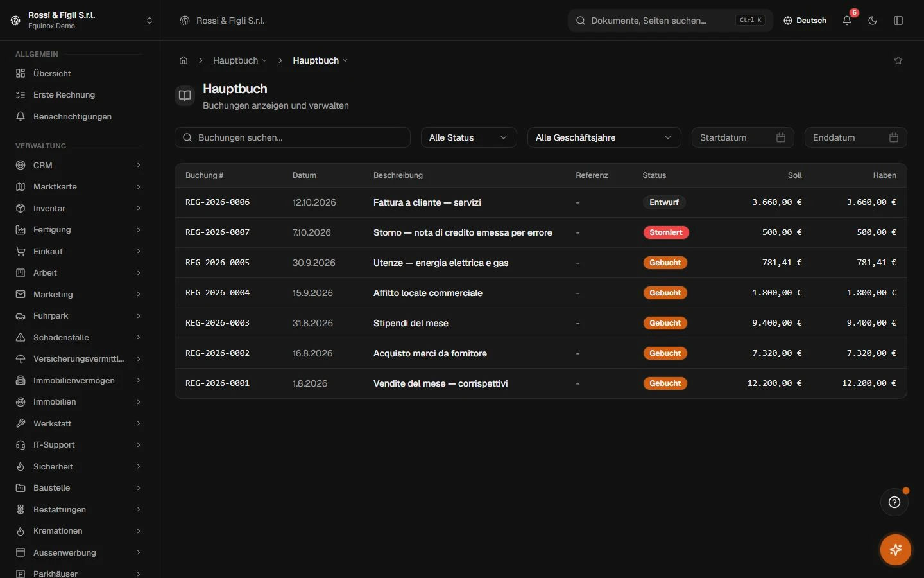Click the Übersicht sidebar icon
The image size is (924, 578).
point(21,73)
